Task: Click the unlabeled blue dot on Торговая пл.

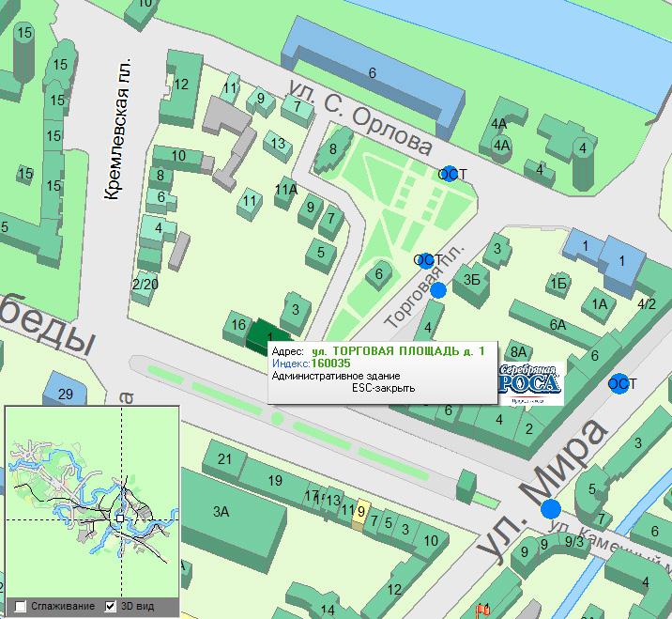Action: 438,290
